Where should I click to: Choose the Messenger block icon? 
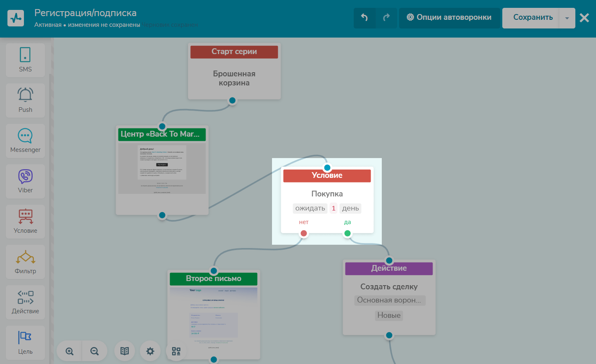pos(25,141)
